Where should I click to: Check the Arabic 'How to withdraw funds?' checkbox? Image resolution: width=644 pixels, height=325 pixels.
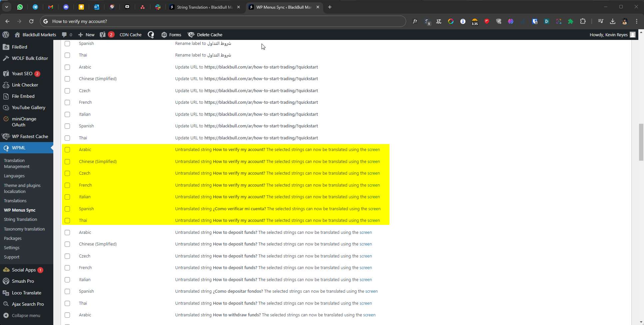[x=67, y=315]
